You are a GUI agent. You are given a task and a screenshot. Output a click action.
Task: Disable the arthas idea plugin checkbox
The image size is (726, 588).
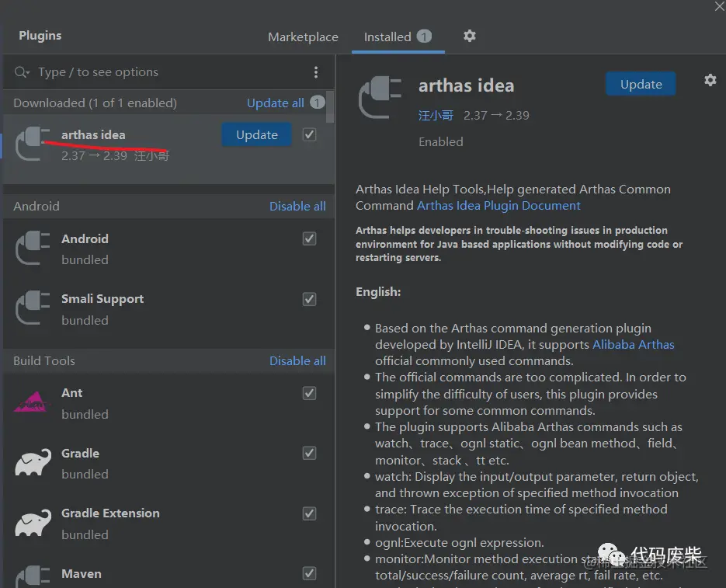(x=310, y=134)
